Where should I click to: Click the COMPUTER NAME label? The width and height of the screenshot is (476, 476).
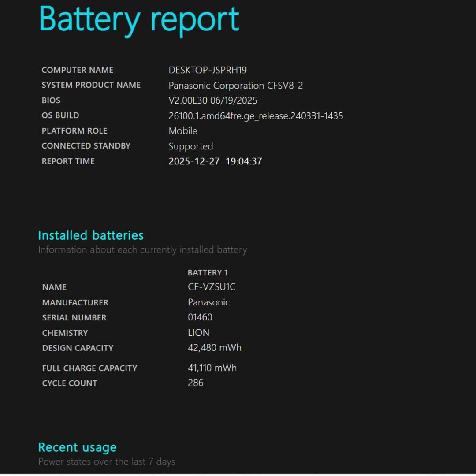pos(77,70)
